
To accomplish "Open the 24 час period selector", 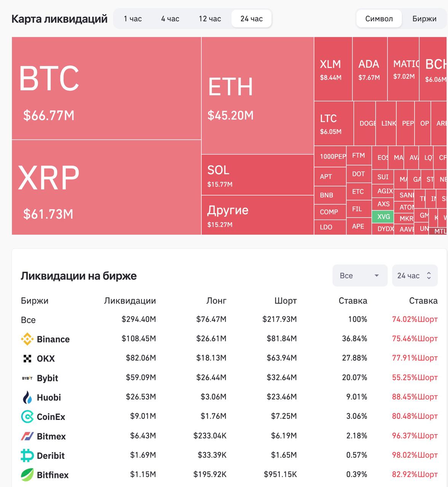I will pyautogui.click(x=415, y=275).
